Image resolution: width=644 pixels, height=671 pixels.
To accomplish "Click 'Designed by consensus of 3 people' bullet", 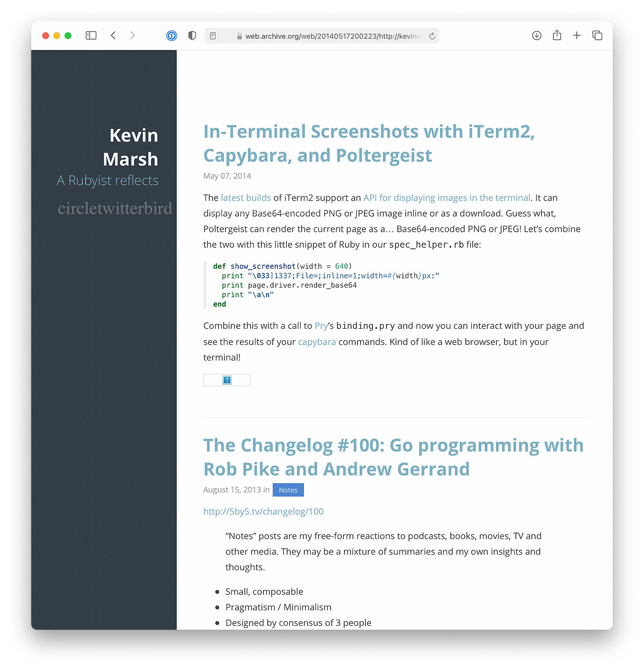I will pos(298,623).
